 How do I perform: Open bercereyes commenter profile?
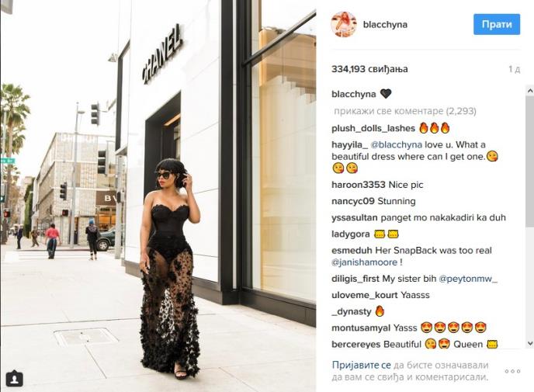tap(356, 345)
